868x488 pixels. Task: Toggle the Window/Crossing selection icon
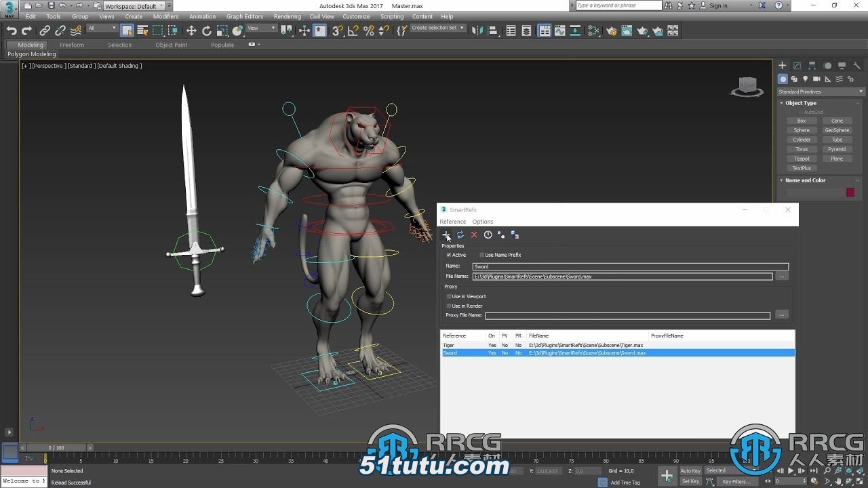click(174, 30)
